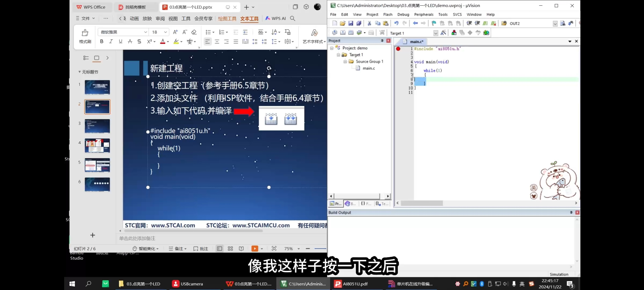Open the Target 1 selection dropdown
The height and width of the screenshot is (290, 644).
436,33
